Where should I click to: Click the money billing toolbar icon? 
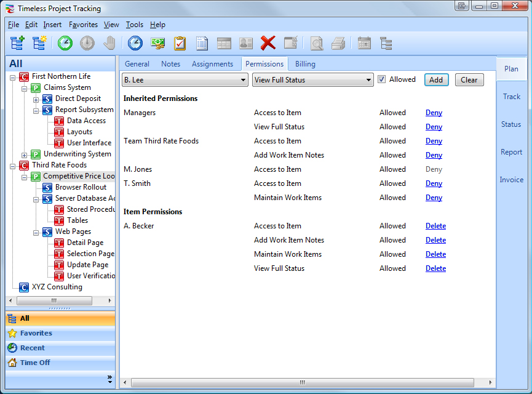(157, 43)
